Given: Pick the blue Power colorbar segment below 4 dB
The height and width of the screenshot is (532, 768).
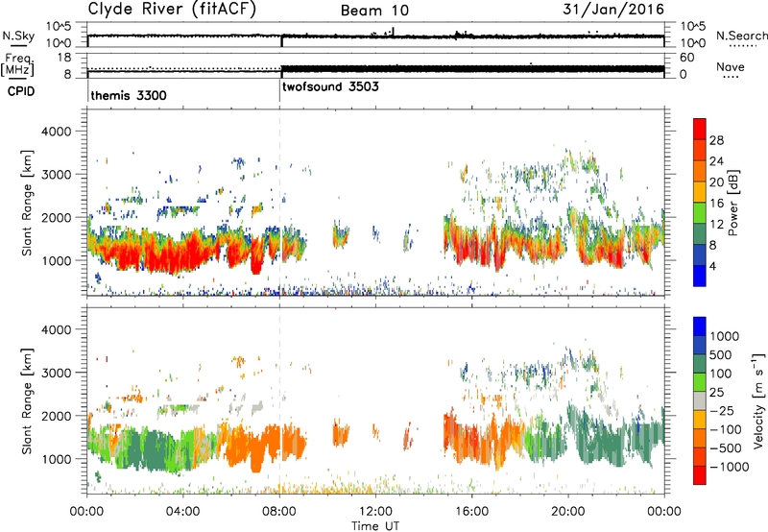Looking at the screenshot, I should tap(700, 277).
